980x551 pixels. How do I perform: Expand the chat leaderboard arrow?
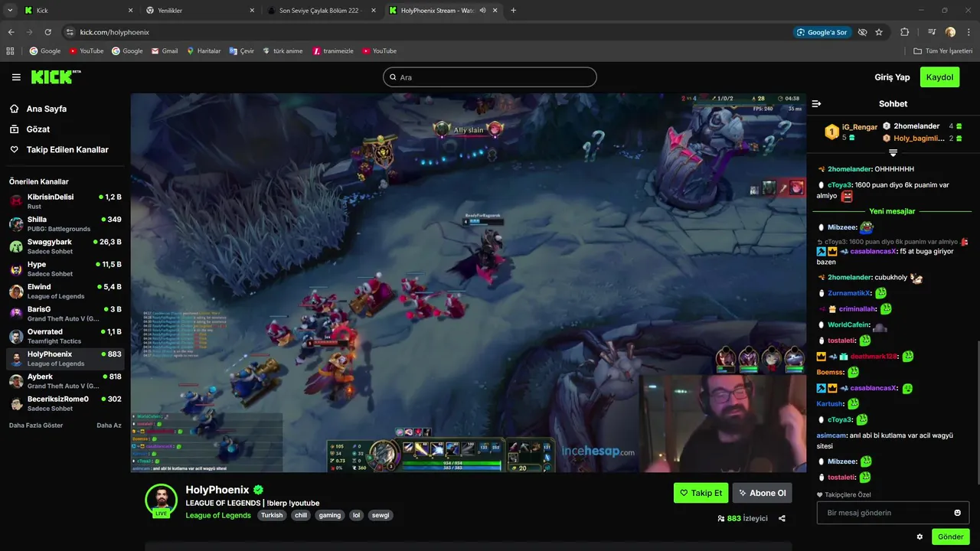pyautogui.click(x=893, y=153)
